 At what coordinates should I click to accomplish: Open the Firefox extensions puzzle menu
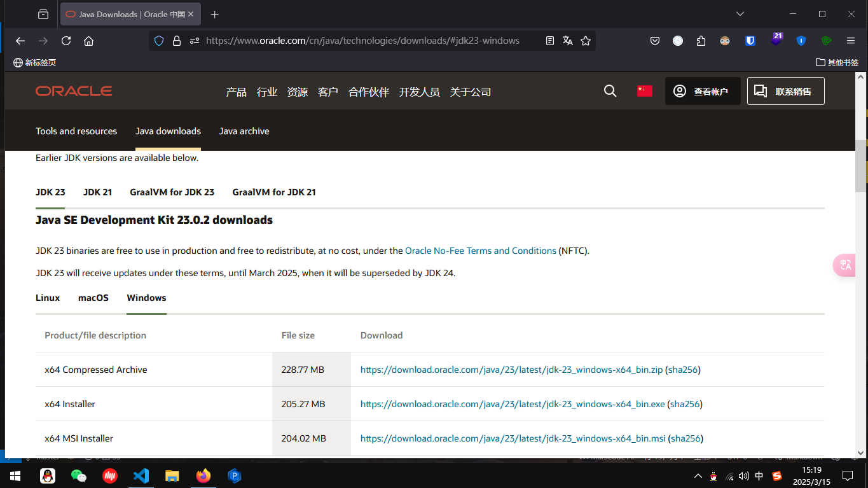point(701,41)
